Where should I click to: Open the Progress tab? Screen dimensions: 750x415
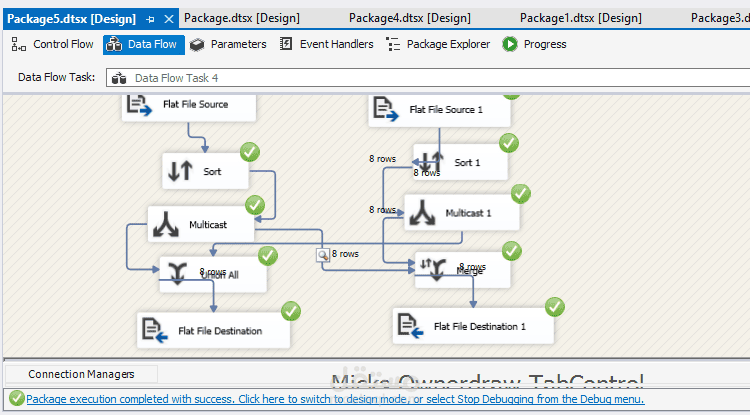(x=534, y=44)
